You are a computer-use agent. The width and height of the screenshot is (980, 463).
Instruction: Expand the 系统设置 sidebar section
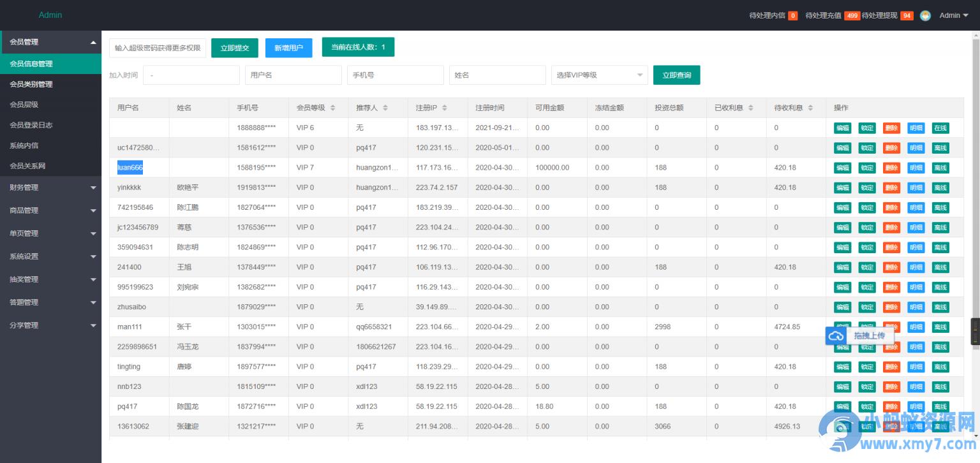tap(50, 256)
